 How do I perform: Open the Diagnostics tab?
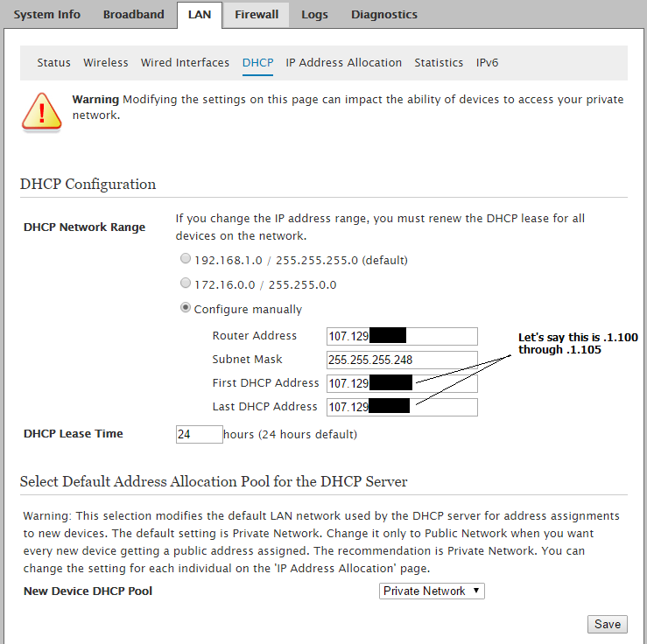point(383,15)
